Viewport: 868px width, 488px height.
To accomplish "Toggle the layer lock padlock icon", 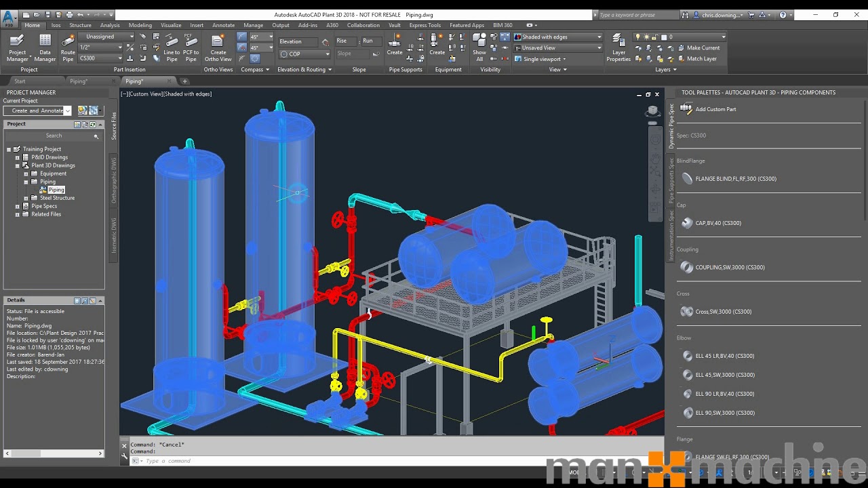I will 654,37.
